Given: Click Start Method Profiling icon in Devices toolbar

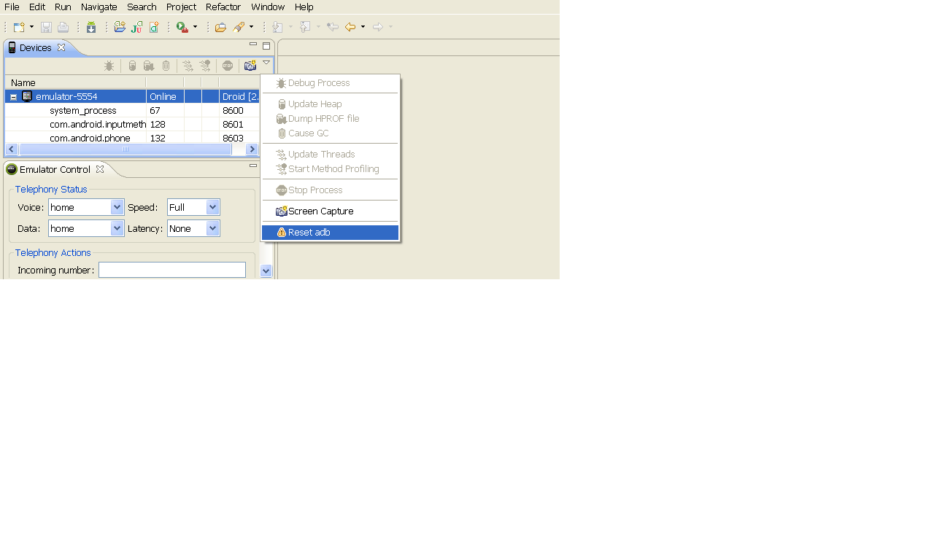Looking at the screenshot, I should (205, 66).
